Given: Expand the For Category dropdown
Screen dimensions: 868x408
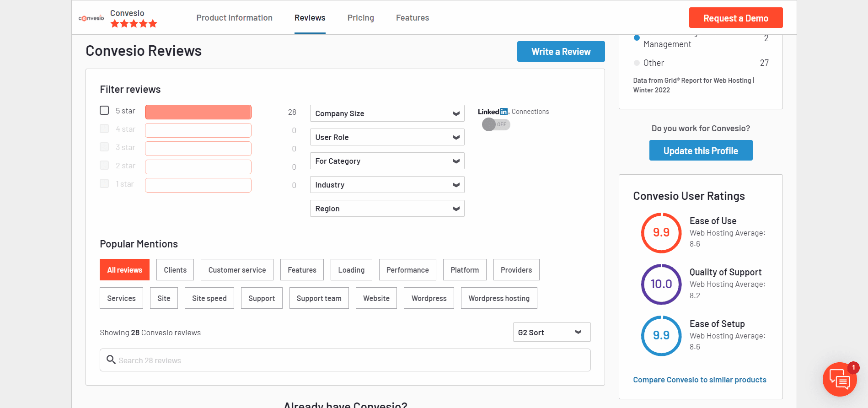Looking at the screenshot, I should coord(387,161).
